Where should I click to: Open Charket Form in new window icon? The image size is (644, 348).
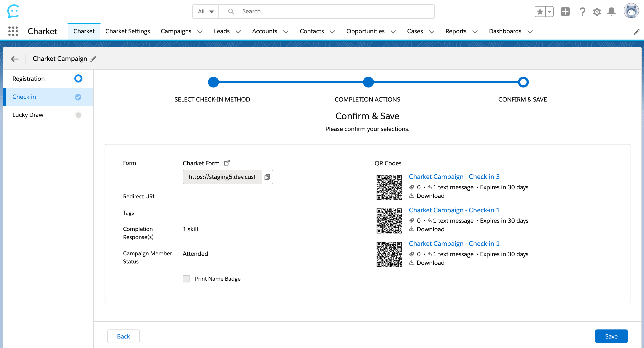[227, 163]
